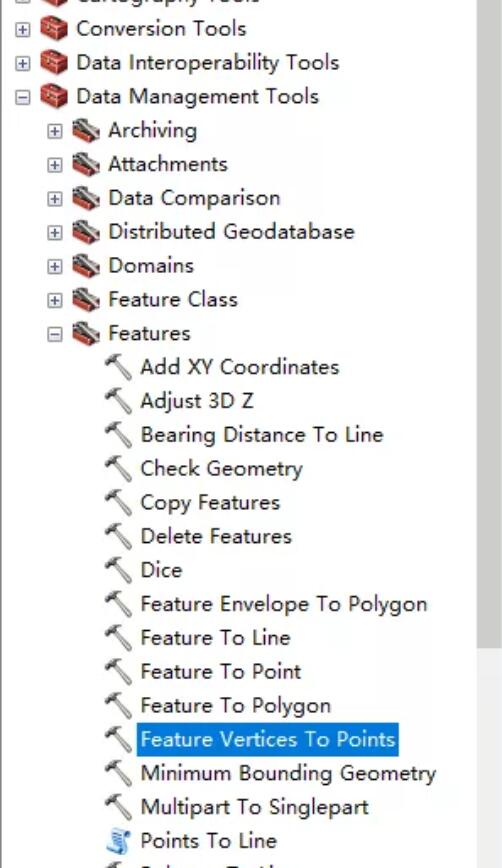Select the Bearing Distance To Line tool
Screen dimensions: 502x868
[x=262, y=435]
